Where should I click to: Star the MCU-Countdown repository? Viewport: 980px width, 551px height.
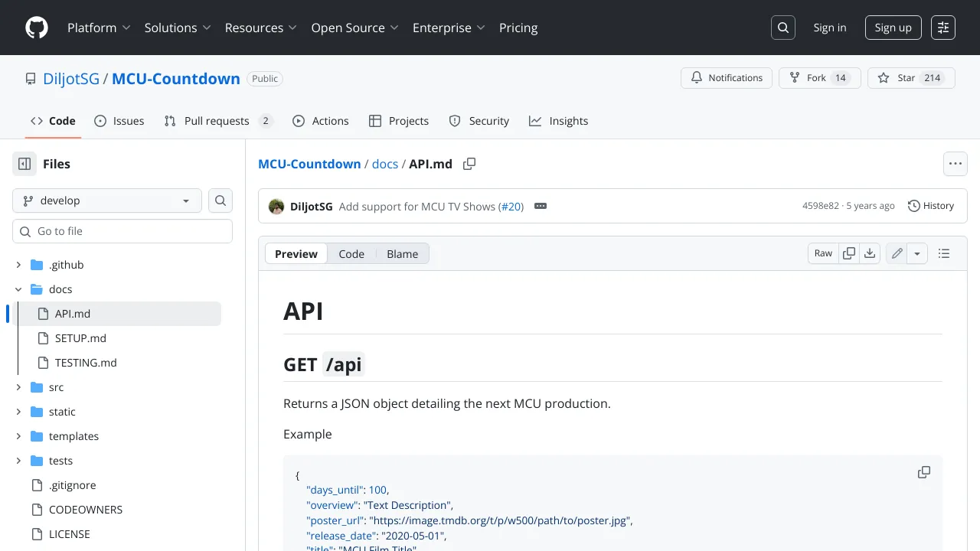coord(911,78)
